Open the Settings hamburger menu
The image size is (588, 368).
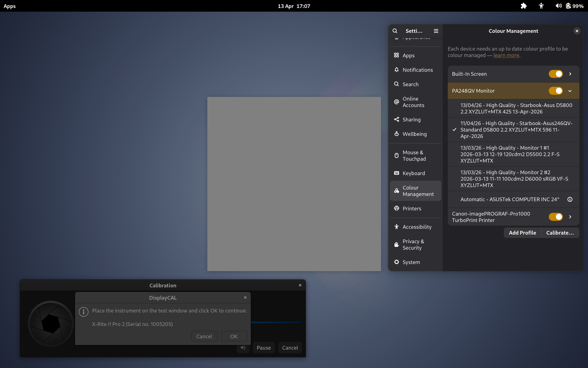tap(436, 31)
